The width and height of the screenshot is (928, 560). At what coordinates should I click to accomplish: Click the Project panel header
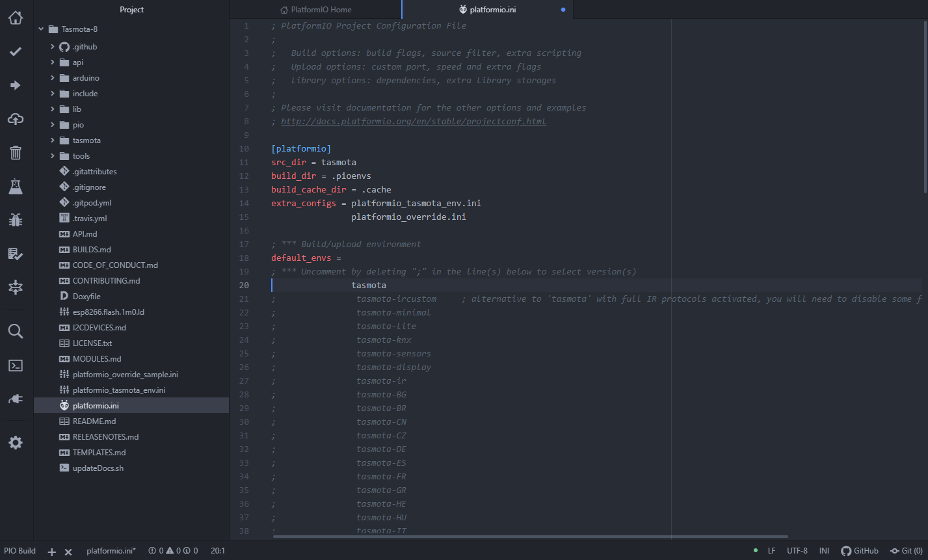131,10
